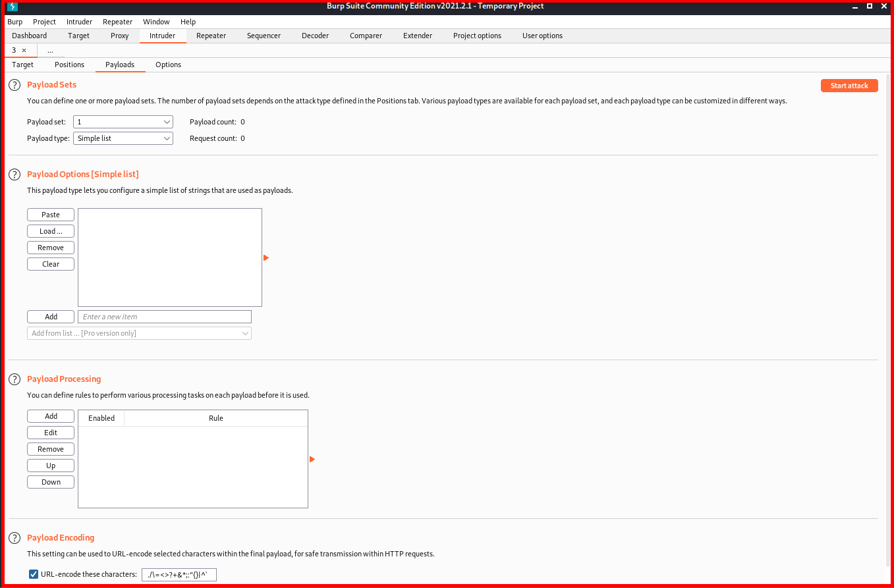Viewport: 894px width, 588px height.
Task: Switch to the Proxy tab
Action: (x=119, y=36)
